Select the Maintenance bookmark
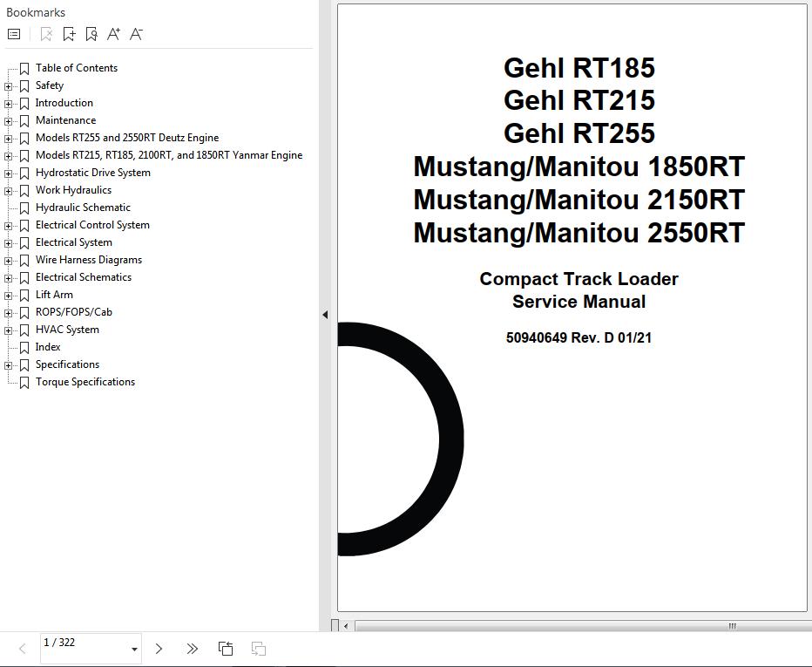Screen dimensions: 812x667 pyautogui.click(x=65, y=120)
